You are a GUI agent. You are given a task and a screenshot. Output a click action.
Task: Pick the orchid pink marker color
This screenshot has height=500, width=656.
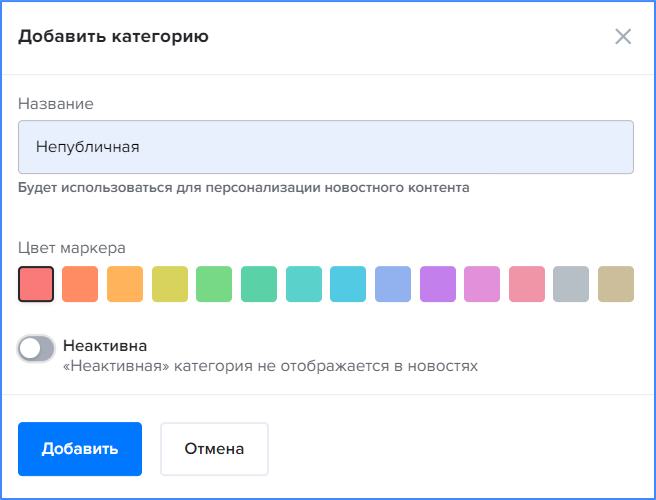(482, 284)
